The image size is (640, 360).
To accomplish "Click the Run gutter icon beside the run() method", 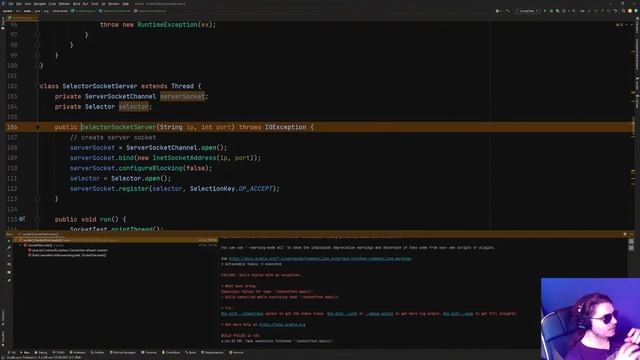I will 21,219.
